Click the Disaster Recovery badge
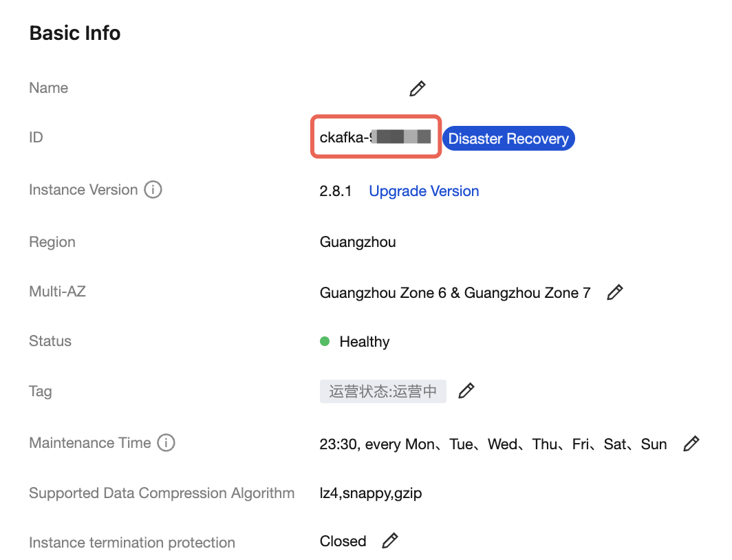This screenshot has width=732, height=560. click(508, 138)
